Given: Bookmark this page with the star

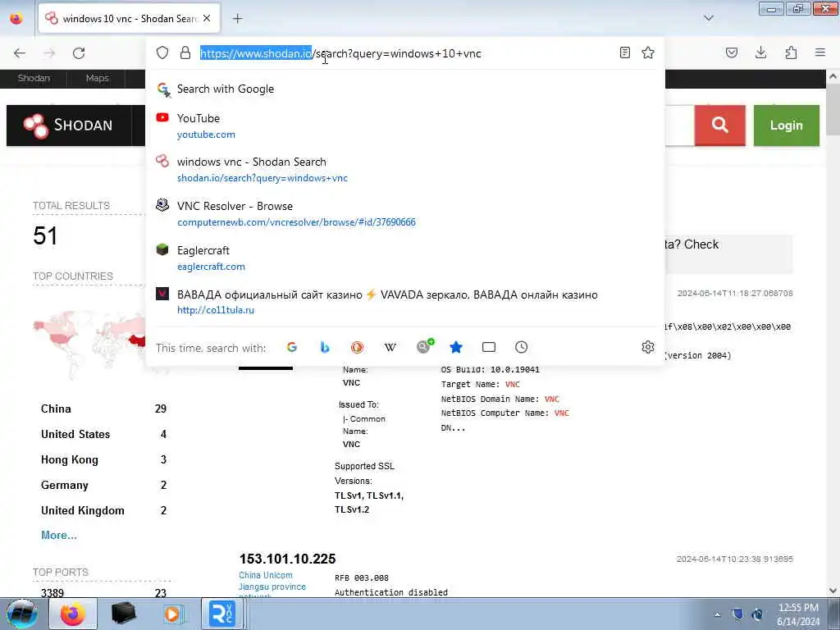Looking at the screenshot, I should (x=648, y=52).
